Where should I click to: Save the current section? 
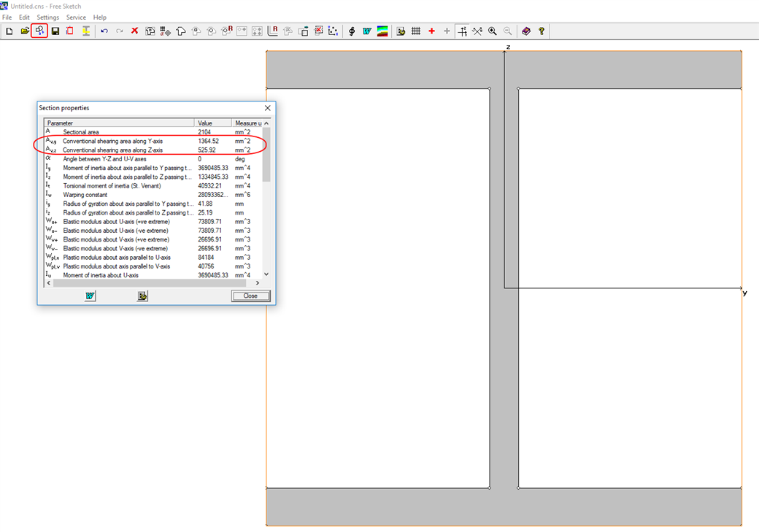point(55,31)
